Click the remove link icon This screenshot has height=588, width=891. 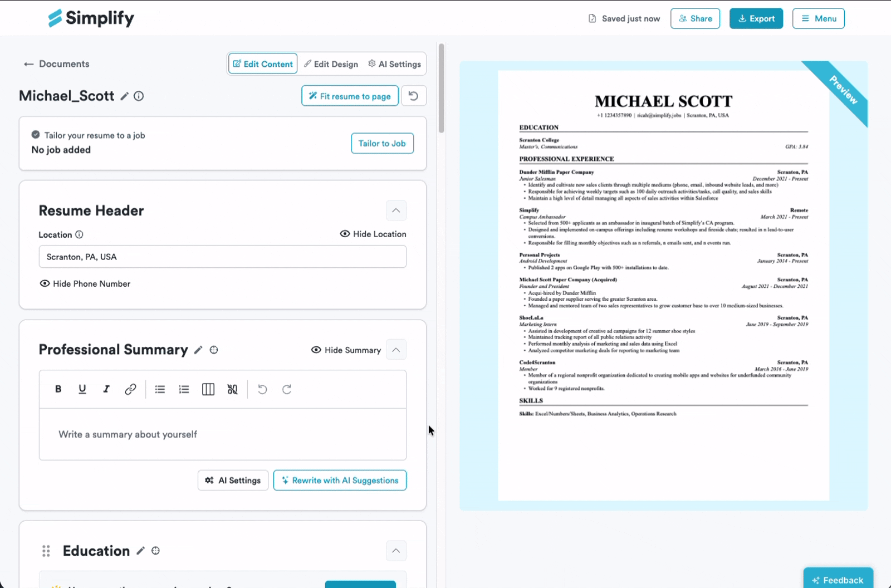232,389
